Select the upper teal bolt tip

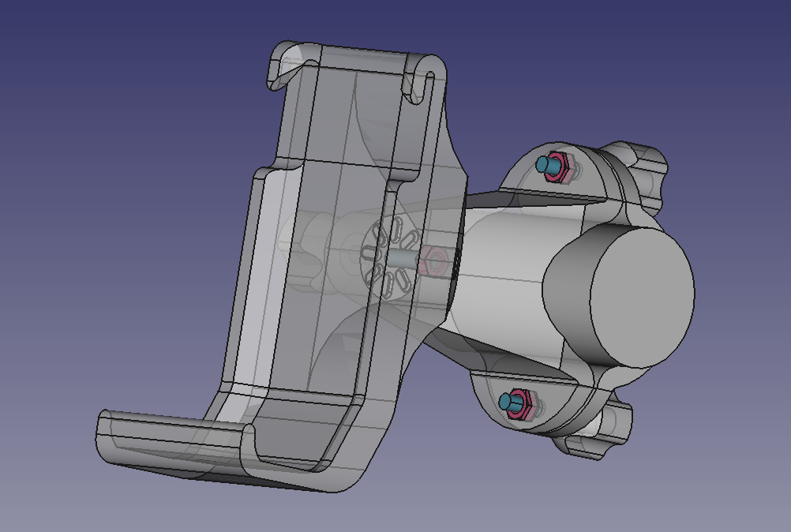coord(545,164)
